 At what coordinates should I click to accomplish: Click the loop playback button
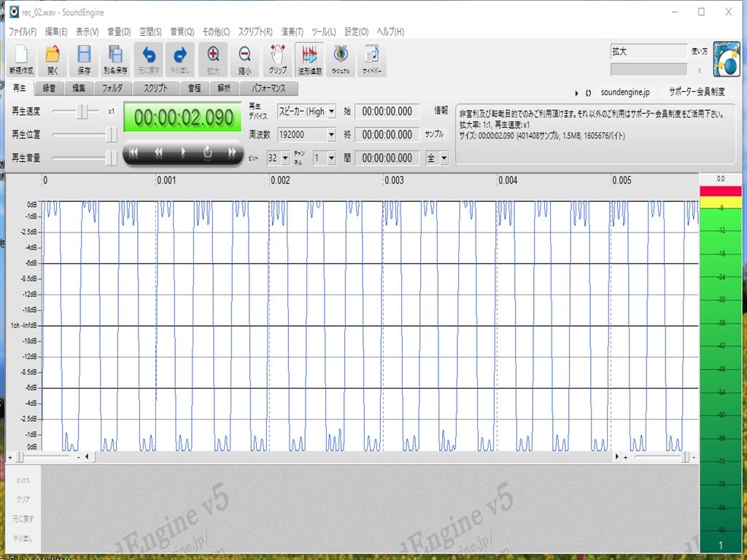(207, 152)
